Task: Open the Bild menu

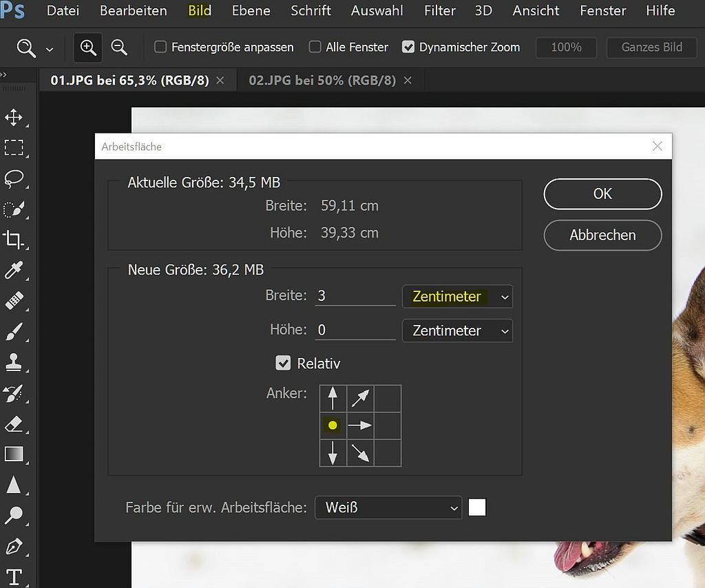Action: tap(200, 10)
